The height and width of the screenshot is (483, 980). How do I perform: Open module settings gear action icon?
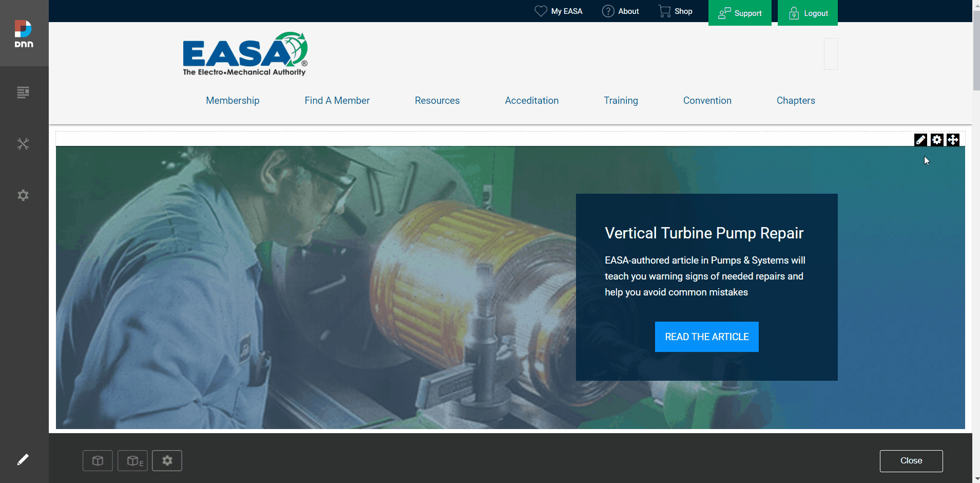(x=937, y=140)
